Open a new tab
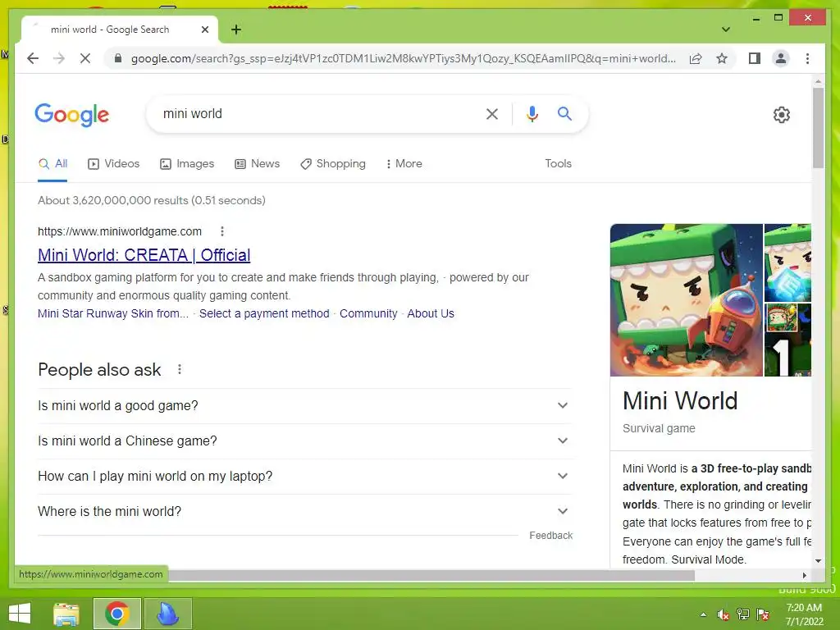 tap(236, 30)
